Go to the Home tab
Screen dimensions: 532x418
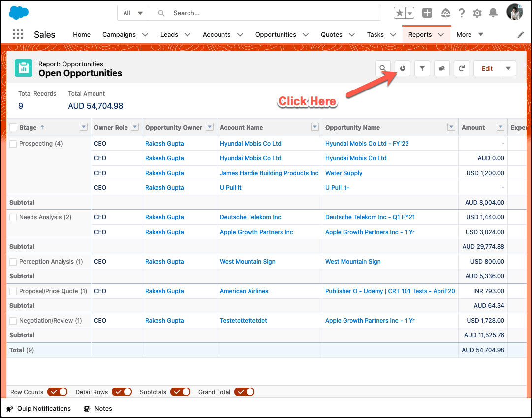(81, 34)
